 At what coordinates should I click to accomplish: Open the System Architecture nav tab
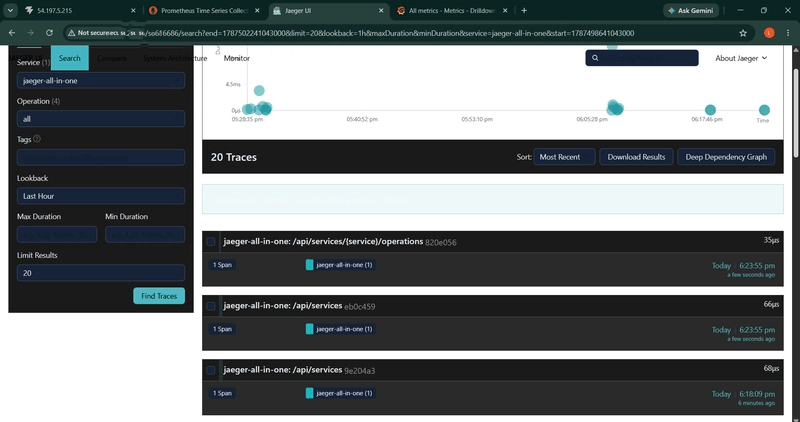point(175,58)
